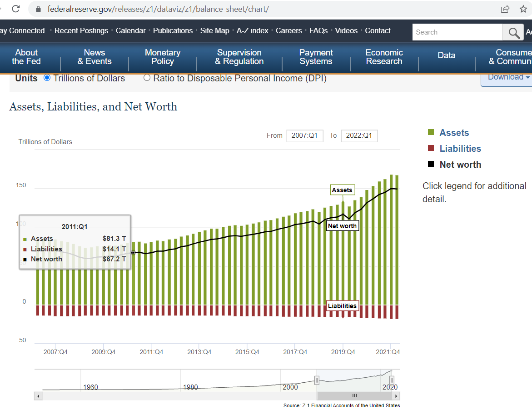Open the Monetary Policy menu
532x415 pixels.
pos(162,57)
